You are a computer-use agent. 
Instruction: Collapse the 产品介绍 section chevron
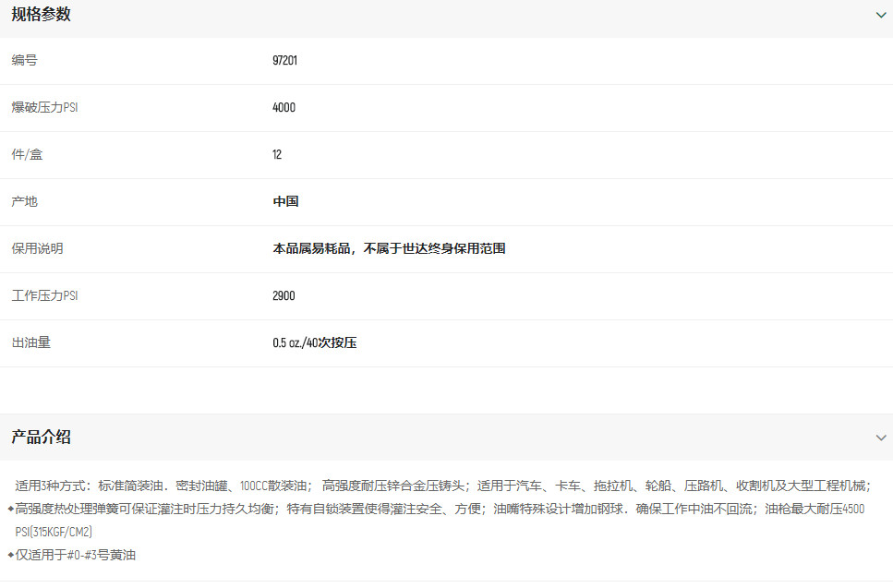point(880,438)
